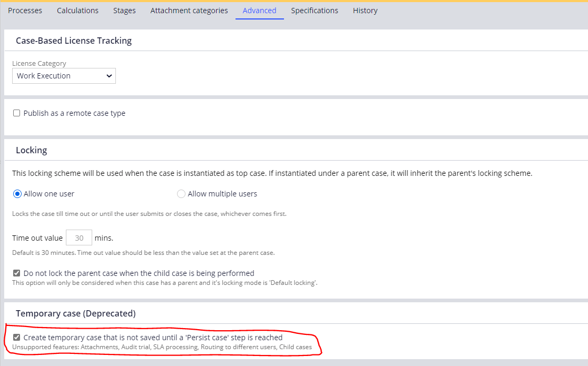The image size is (588, 366).
Task: Switch to the Processes tab
Action: 25,10
